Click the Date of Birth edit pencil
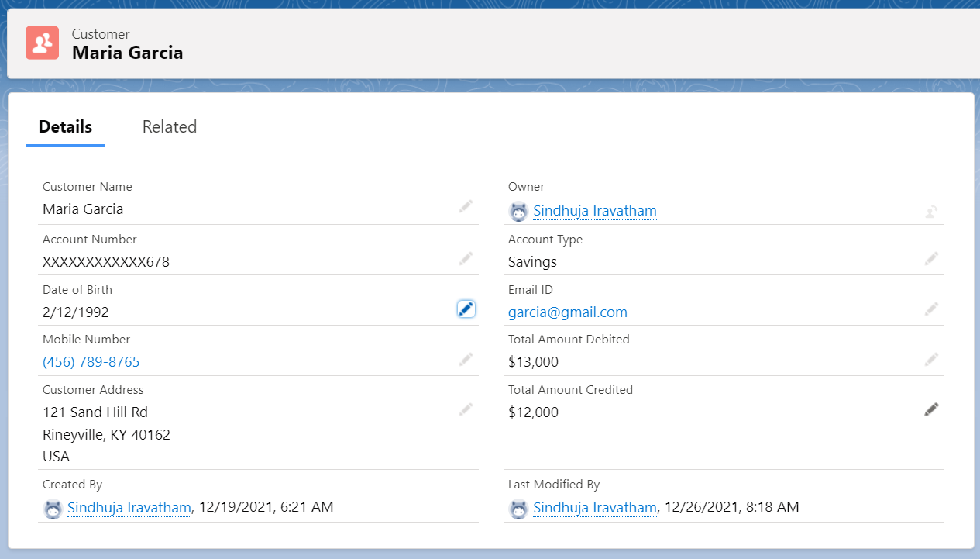The image size is (980, 559). coord(466,309)
